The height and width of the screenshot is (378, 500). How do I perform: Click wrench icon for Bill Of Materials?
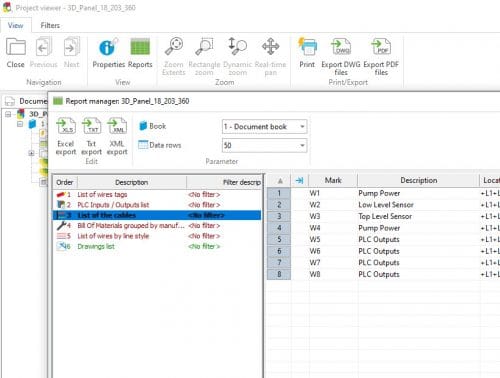(x=61, y=226)
